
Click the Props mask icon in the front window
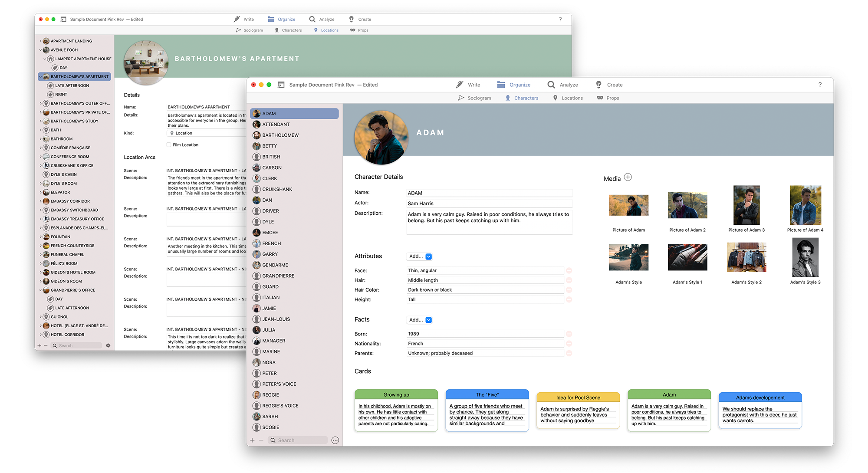pyautogui.click(x=600, y=98)
